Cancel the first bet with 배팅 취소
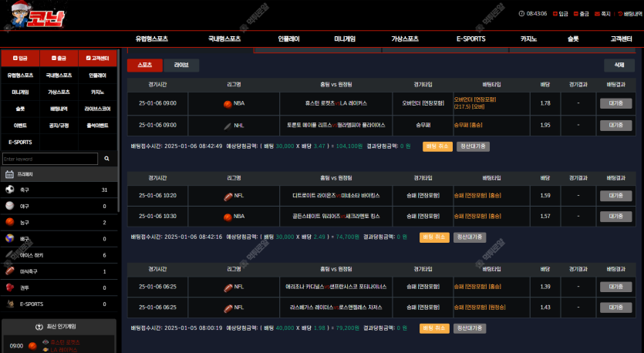The image size is (644, 353). 437,146
